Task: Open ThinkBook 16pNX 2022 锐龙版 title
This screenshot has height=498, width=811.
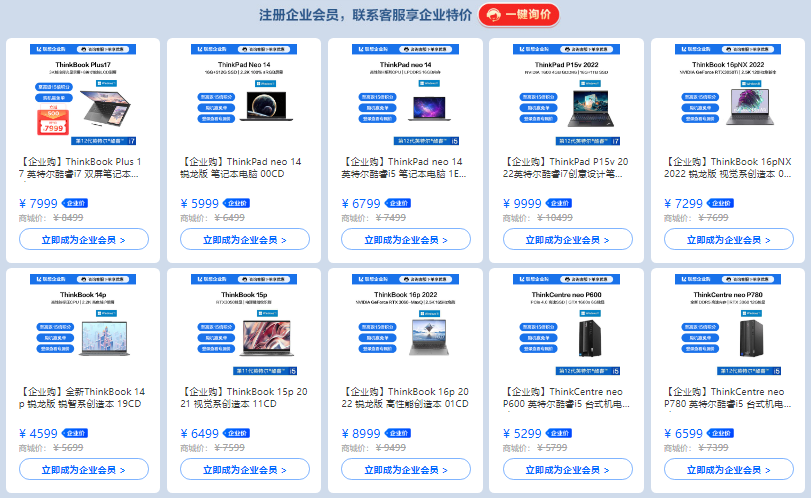Action: (728, 168)
